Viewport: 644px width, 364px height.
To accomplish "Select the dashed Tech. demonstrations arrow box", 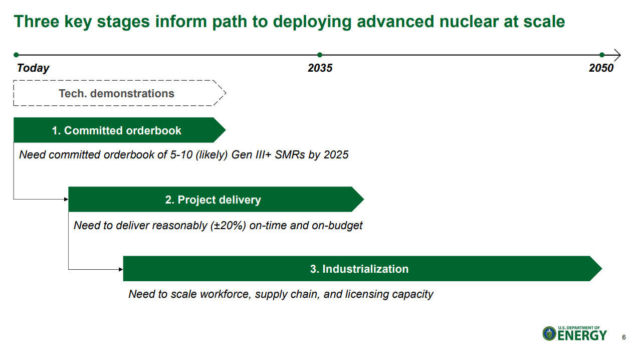I will (120, 93).
